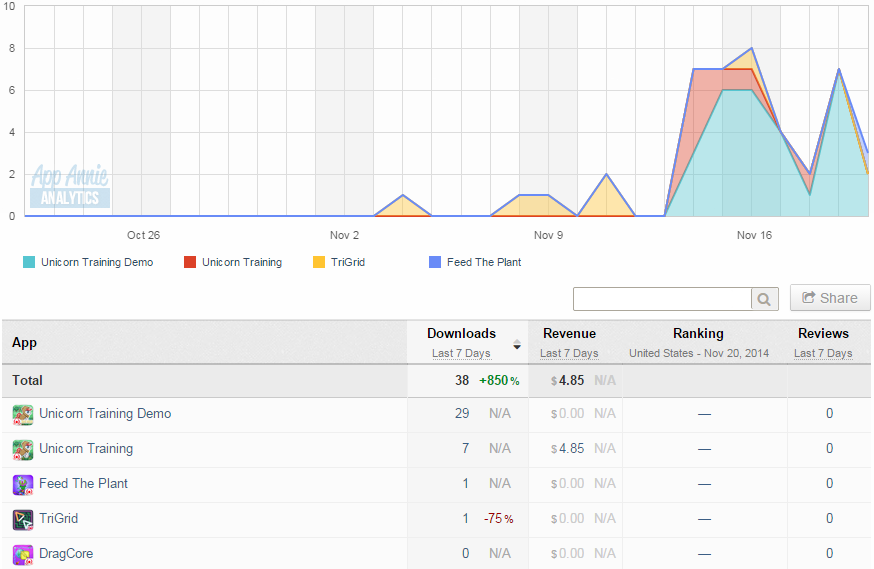
Task: Click the -75% change for TriGrid
Action: (x=498, y=519)
